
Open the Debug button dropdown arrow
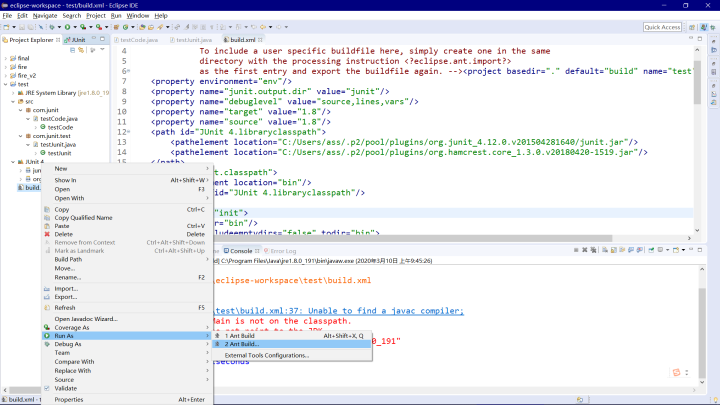tap(59, 27)
